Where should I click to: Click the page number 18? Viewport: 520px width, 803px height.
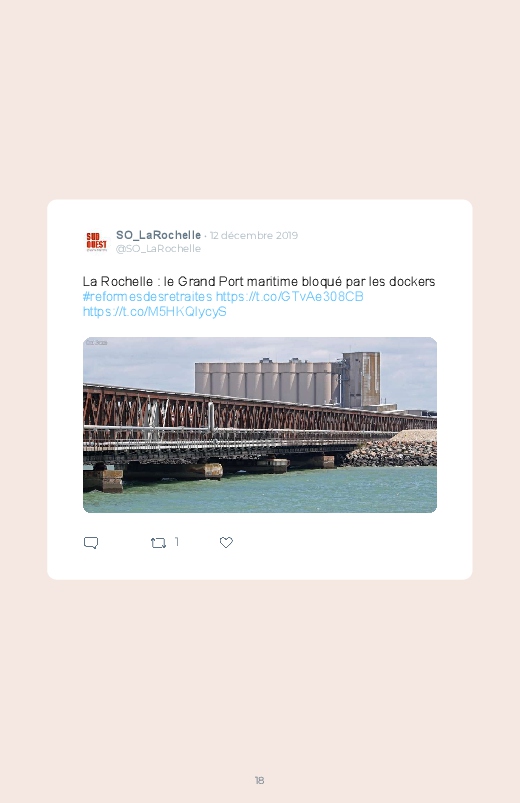[259, 780]
